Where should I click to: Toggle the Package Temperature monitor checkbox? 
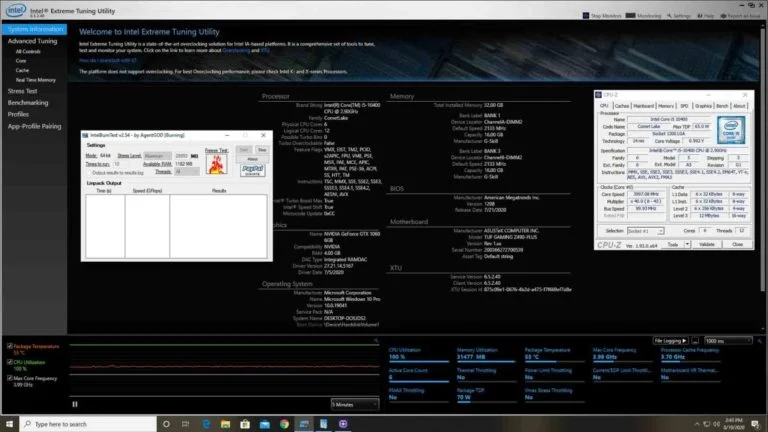coord(10,346)
